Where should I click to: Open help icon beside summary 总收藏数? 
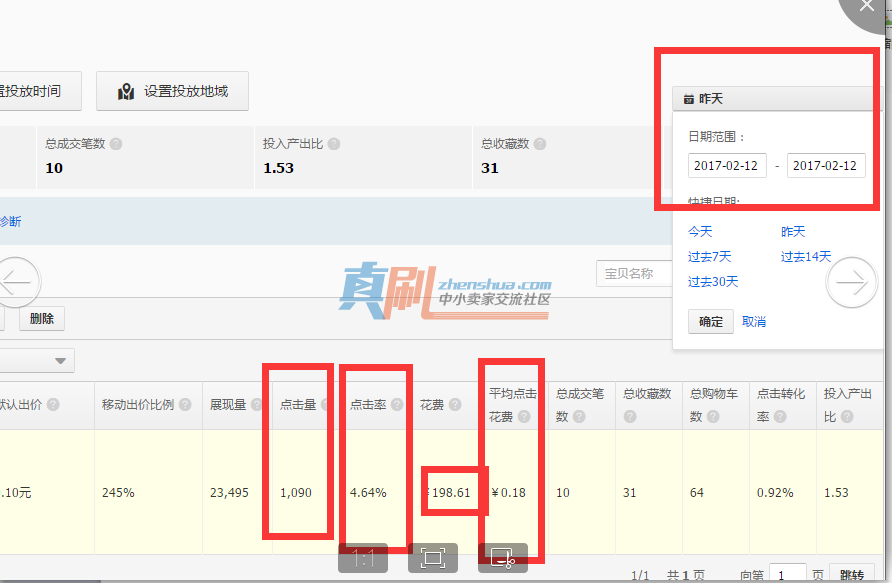(x=540, y=144)
